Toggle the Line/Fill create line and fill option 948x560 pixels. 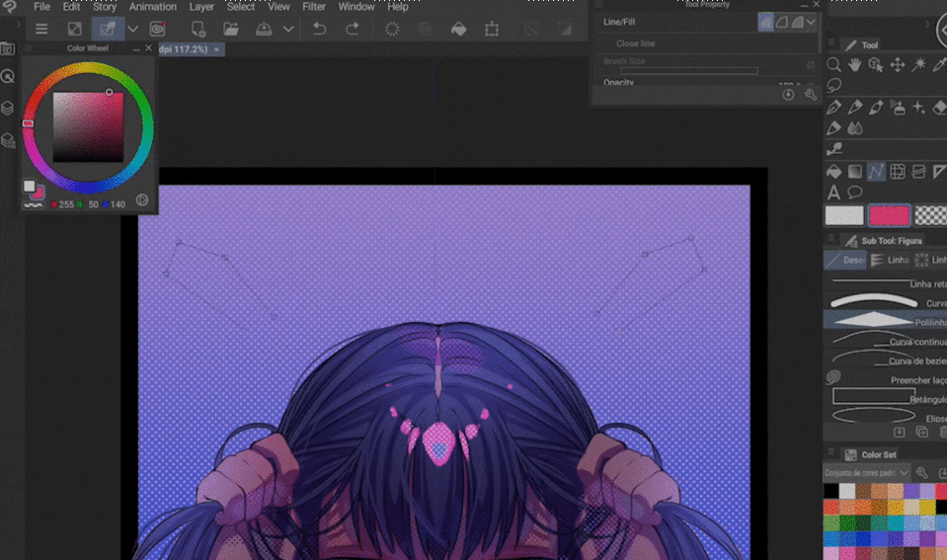click(798, 23)
